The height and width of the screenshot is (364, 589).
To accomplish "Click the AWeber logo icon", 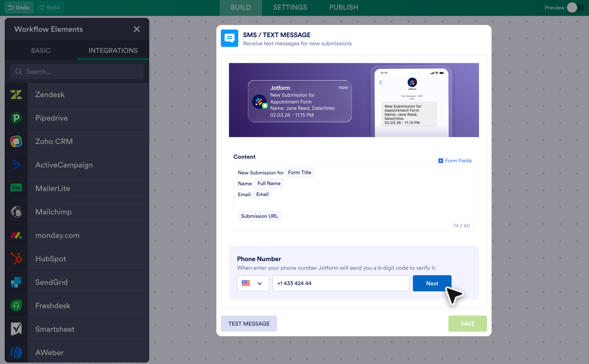I will [16, 352].
